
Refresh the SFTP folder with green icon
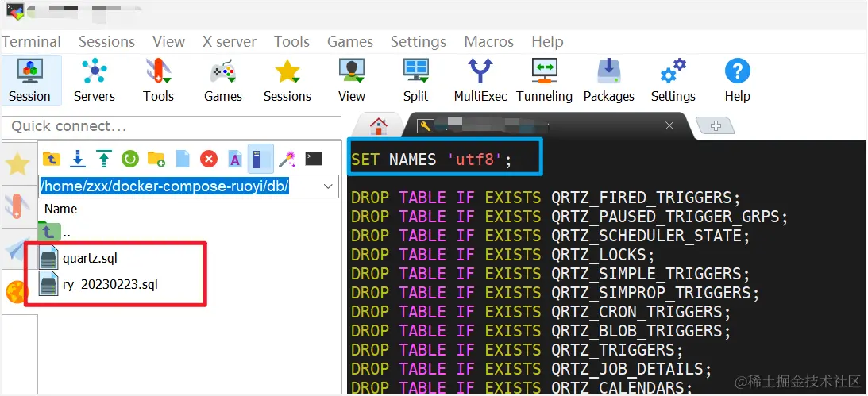pyautogui.click(x=130, y=160)
